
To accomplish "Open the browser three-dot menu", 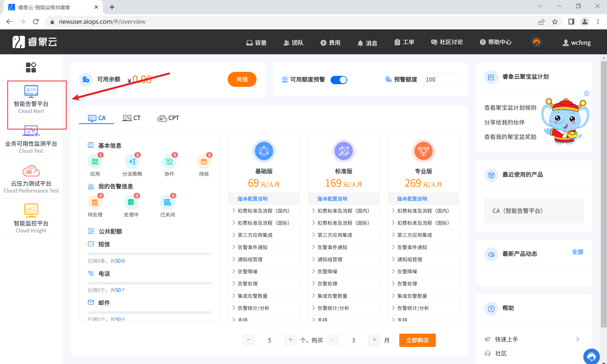I will (x=598, y=22).
